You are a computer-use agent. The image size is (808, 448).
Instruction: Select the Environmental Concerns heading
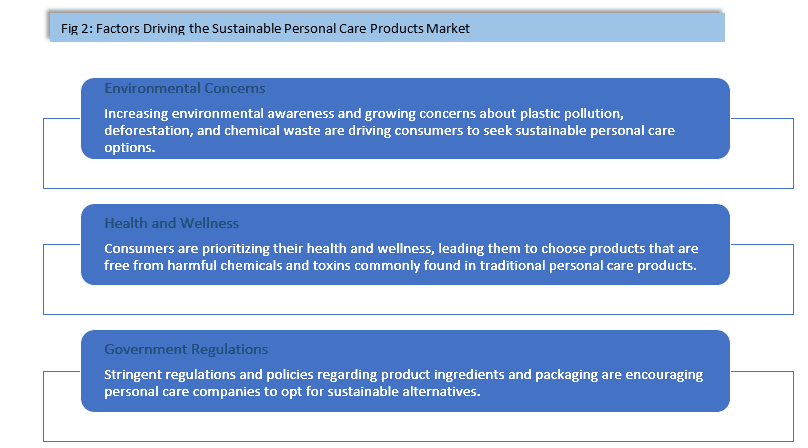184,88
